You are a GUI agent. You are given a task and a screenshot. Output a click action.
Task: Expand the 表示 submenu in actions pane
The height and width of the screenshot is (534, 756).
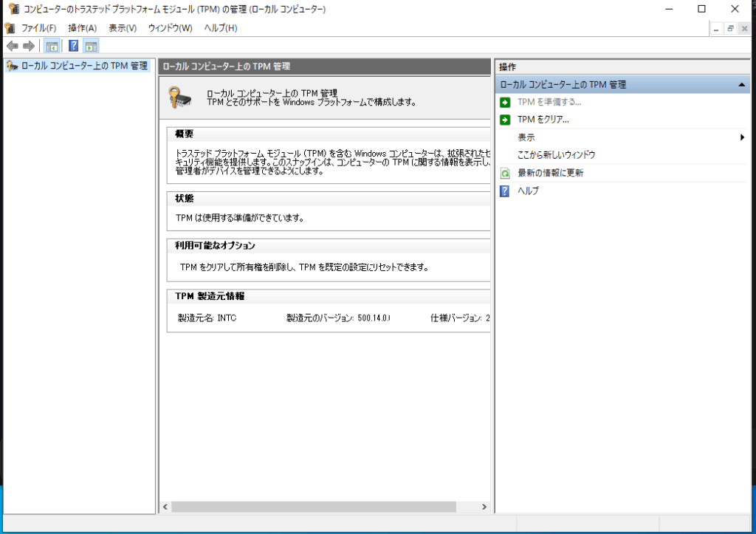[742, 137]
